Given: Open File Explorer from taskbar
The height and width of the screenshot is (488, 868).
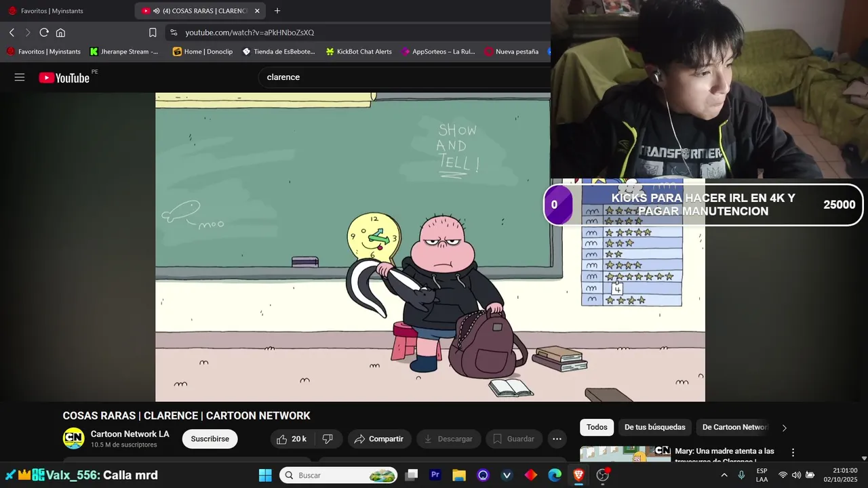Looking at the screenshot, I should click(x=459, y=475).
